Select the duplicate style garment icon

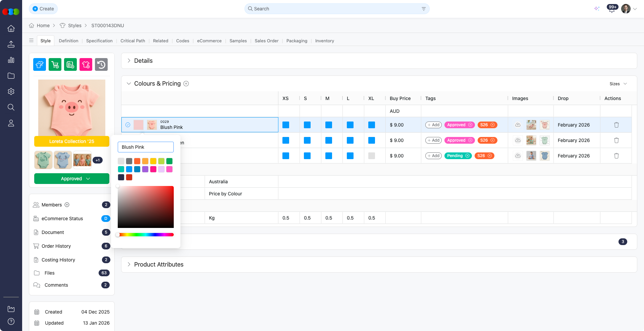coord(39,64)
